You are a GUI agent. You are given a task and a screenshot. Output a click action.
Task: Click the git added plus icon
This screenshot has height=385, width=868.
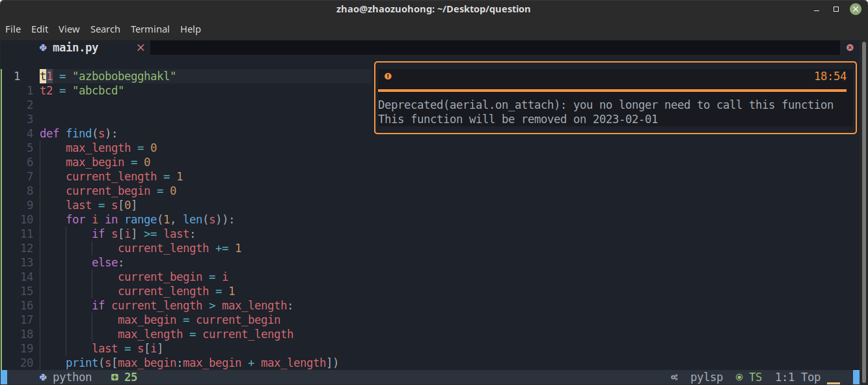(115, 377)
